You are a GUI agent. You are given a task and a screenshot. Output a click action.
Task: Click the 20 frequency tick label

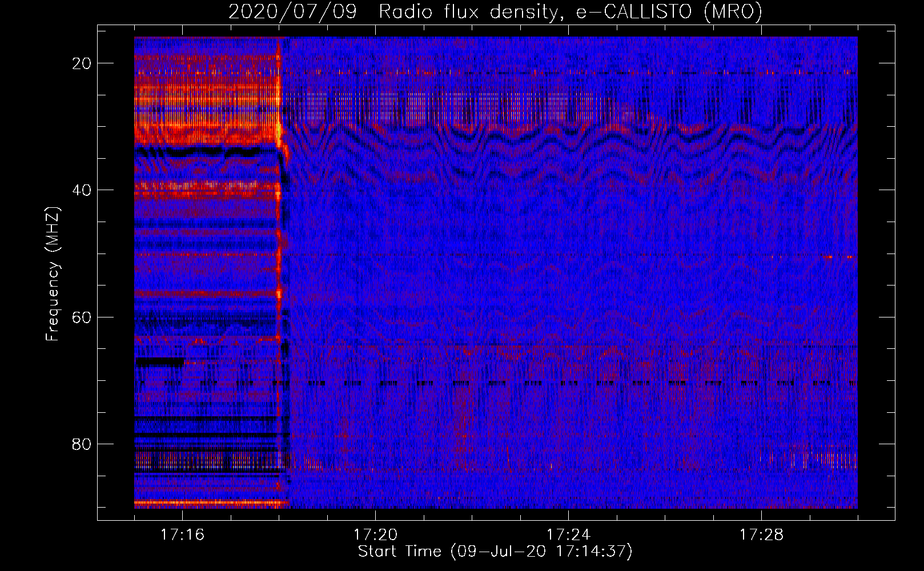(x=82, y=63)
